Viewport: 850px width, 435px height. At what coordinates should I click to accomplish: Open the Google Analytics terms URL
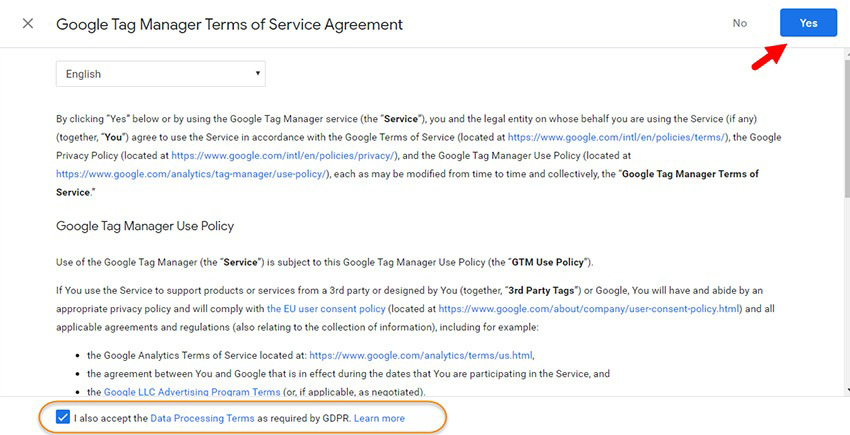pos(421,355)
